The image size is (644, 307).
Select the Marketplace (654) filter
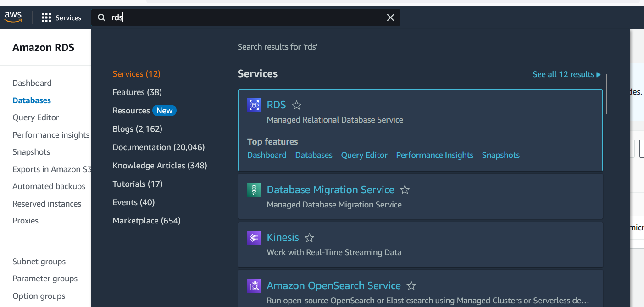pos(147,221)
